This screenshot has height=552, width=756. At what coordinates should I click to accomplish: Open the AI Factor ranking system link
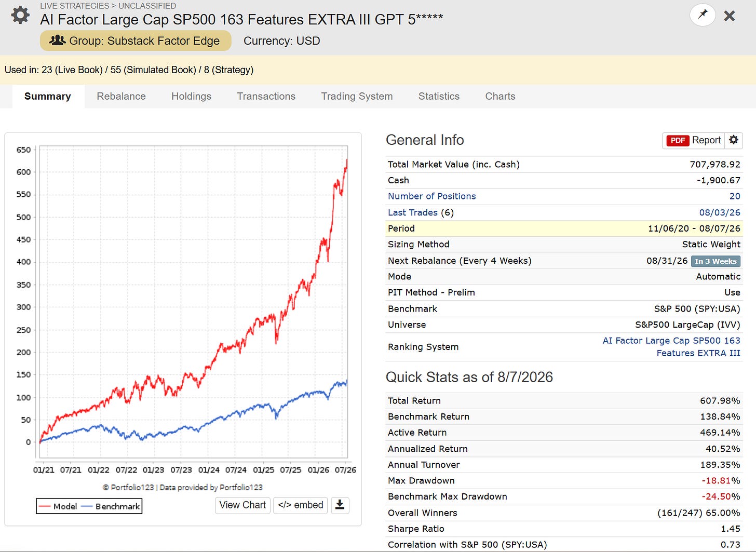pyautogui.click(x=671, y=347)
